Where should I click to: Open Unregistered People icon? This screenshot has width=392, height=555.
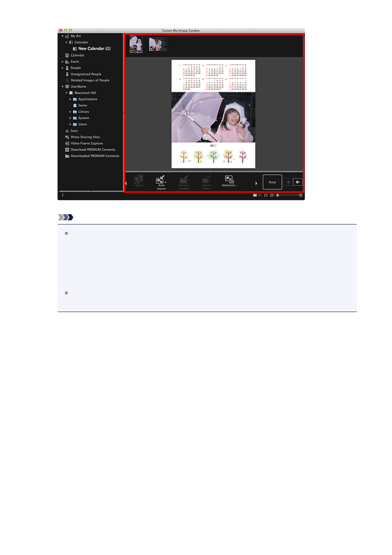(67, 74)
